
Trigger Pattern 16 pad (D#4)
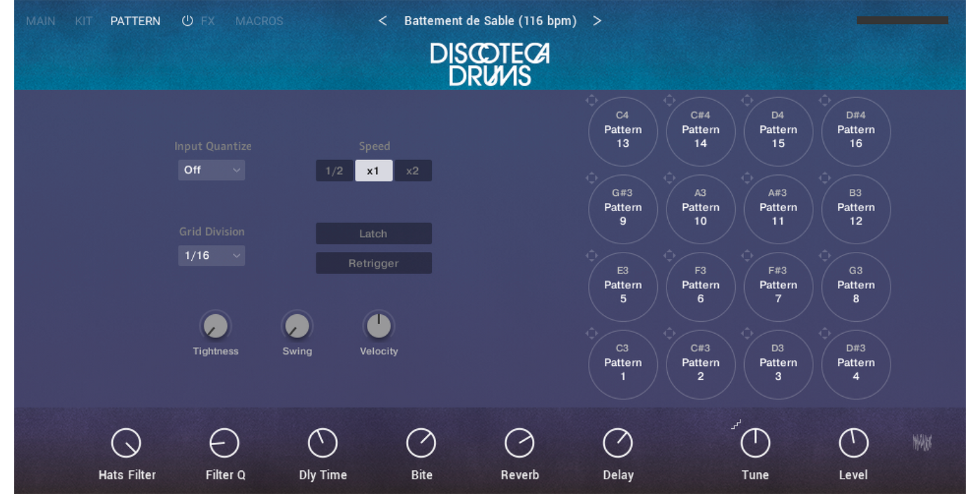click(856, 132)
